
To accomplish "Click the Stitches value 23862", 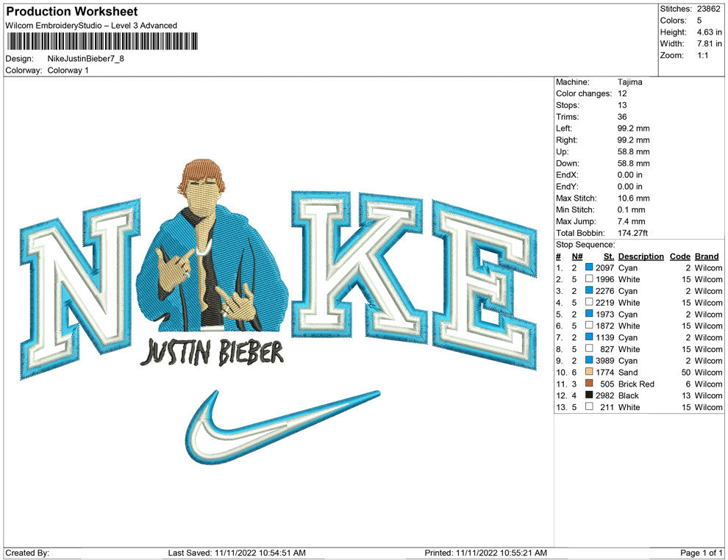I will [708, 9].
